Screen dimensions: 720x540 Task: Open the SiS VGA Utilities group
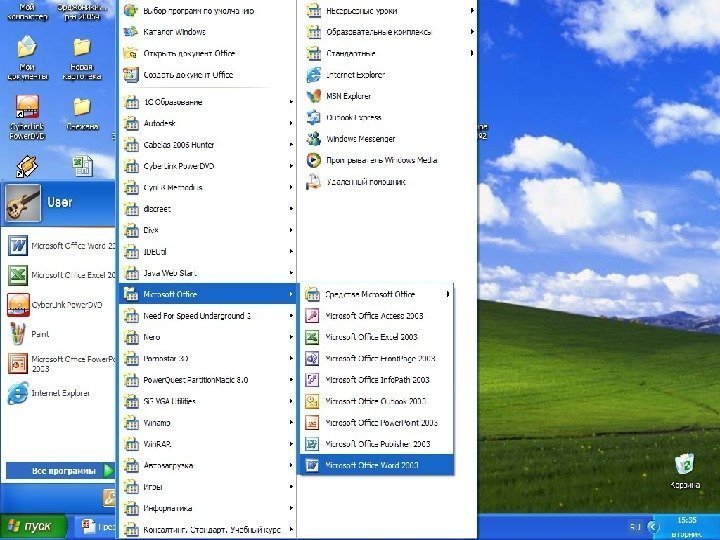[x=208, y=401]
